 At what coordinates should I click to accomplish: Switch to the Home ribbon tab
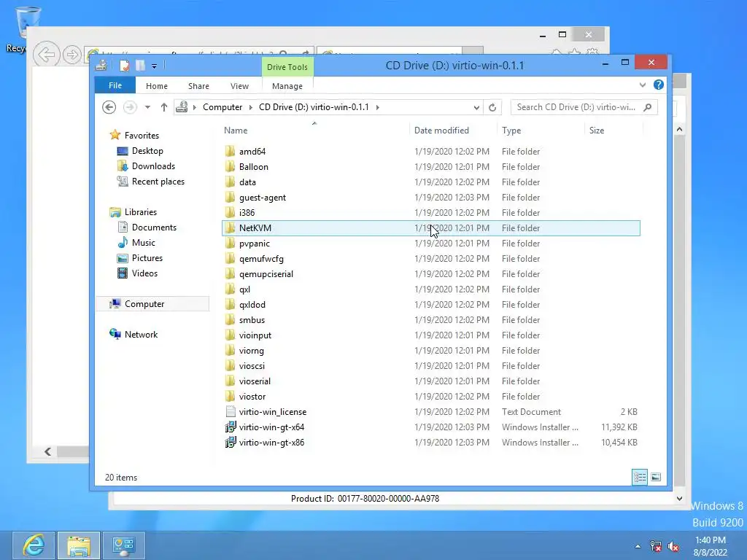click(x=157, y=86)
